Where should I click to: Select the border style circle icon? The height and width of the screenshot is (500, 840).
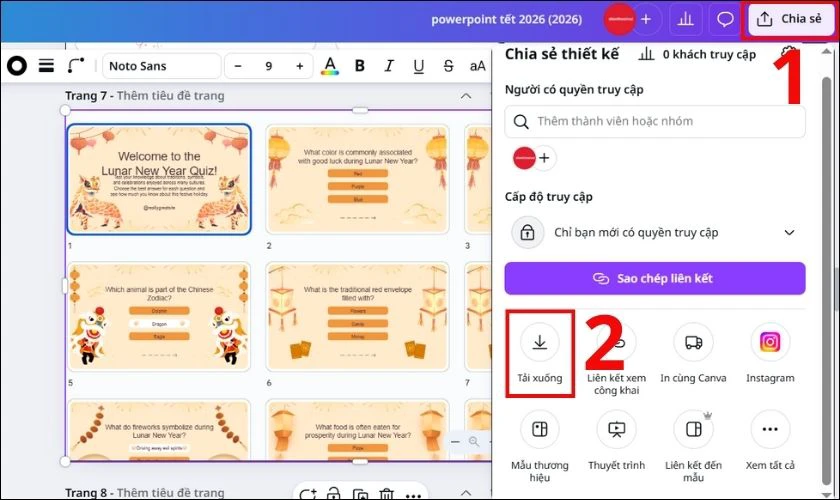coord(17,66)
